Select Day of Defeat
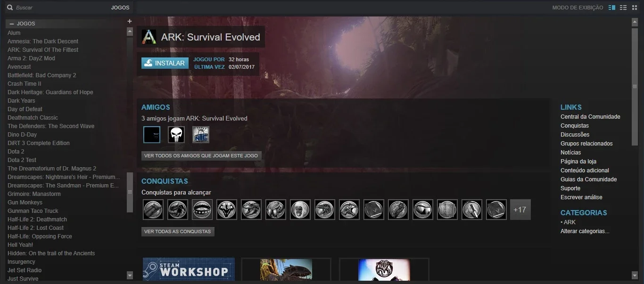The width and height of the screenshot is (644, 284). point(25,109)
